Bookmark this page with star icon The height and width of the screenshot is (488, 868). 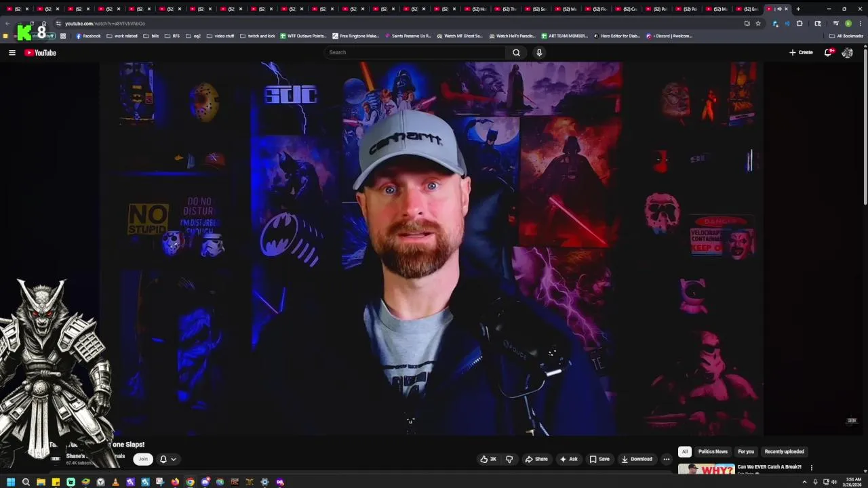[758, 23]
